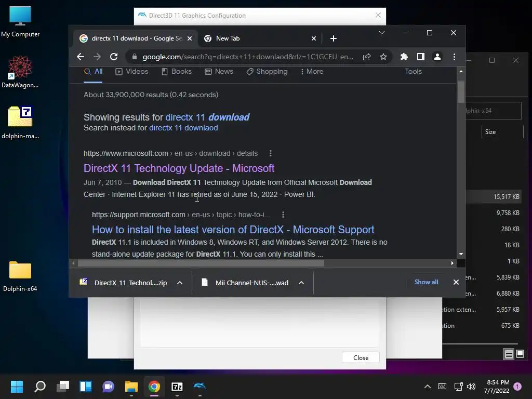The image size is (532, 399).
Task: Select the directx 11 download Google tab
Action: pyautogui.click(x=136, y=38)
